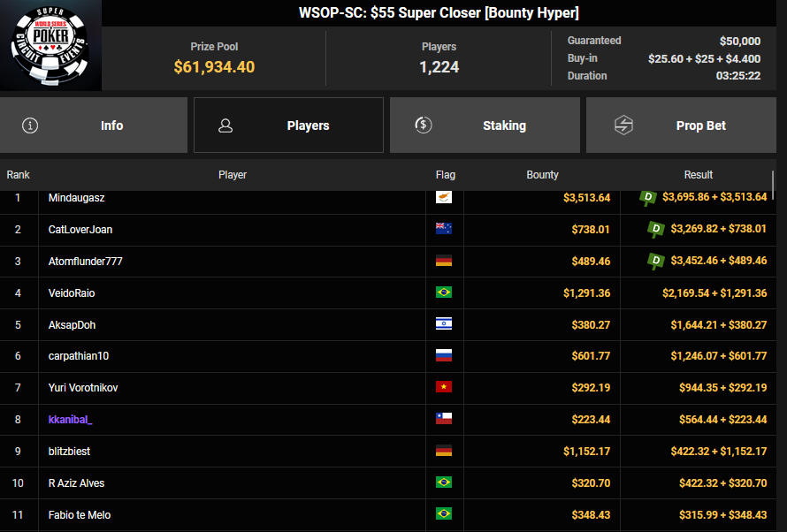Select player blitzbiest in rank 9
787x532 pixels.
point(69,452)
